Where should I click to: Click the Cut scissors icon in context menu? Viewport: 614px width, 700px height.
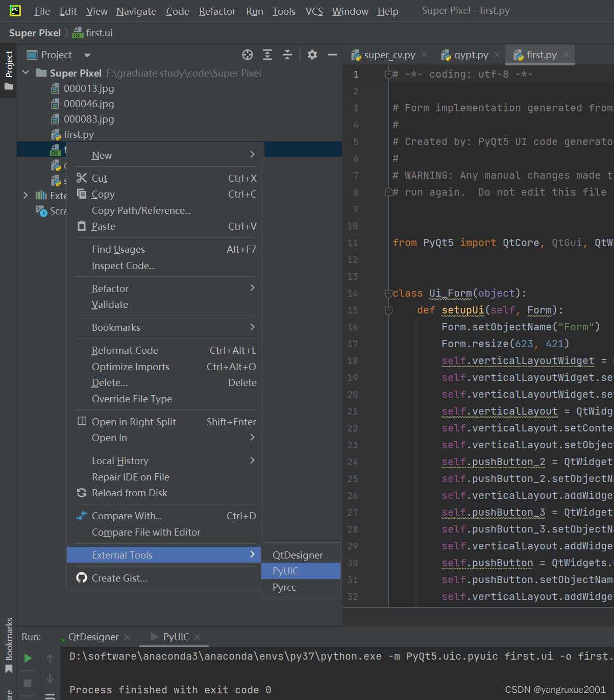point(82,178)
